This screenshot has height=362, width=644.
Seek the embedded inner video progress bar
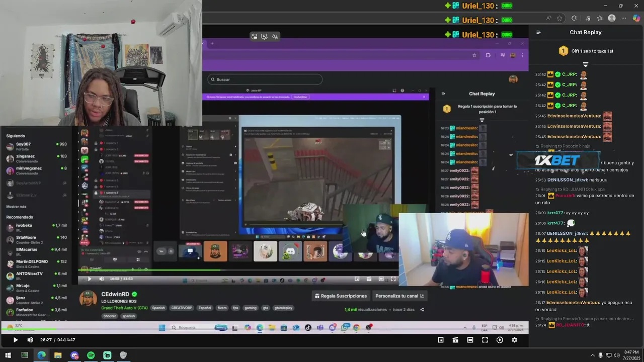click(x=238, y=270)
